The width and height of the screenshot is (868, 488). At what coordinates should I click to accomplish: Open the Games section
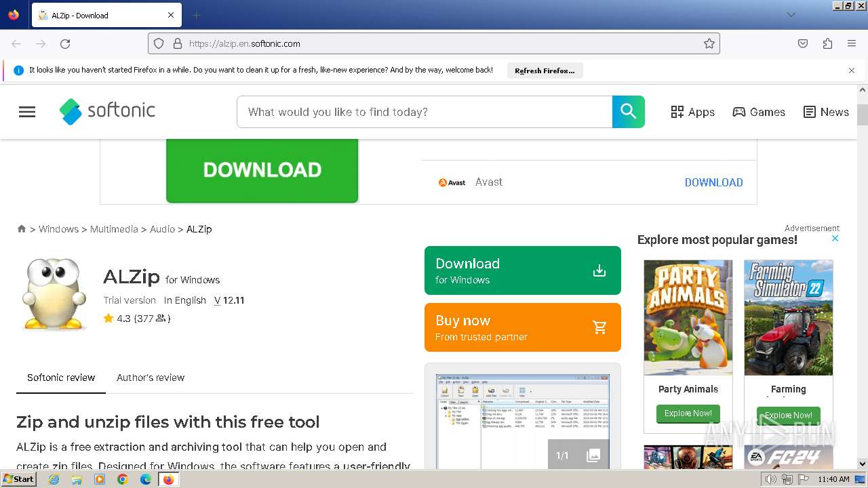pos(759,112)
